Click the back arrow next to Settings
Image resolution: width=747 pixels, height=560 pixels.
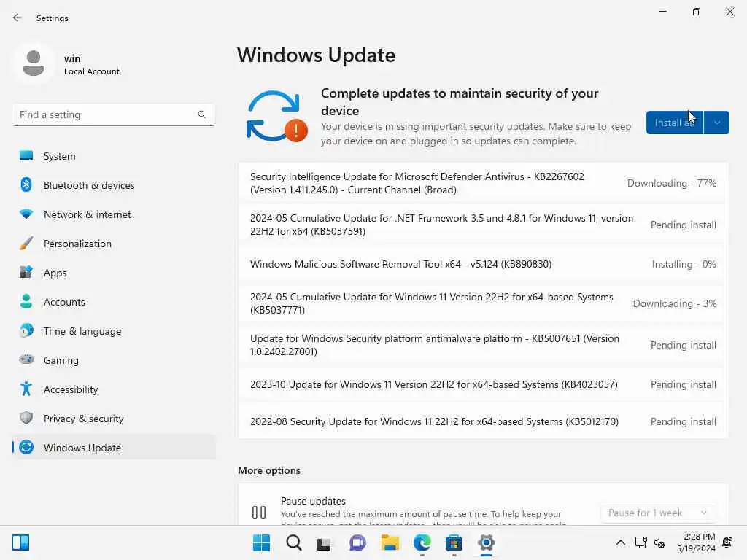[18, 17]
